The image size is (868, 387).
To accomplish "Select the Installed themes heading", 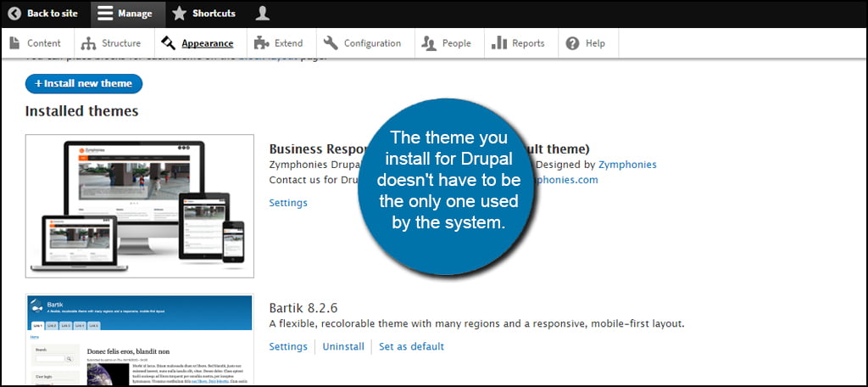I will pyautogui.click(x=81, y=111).
